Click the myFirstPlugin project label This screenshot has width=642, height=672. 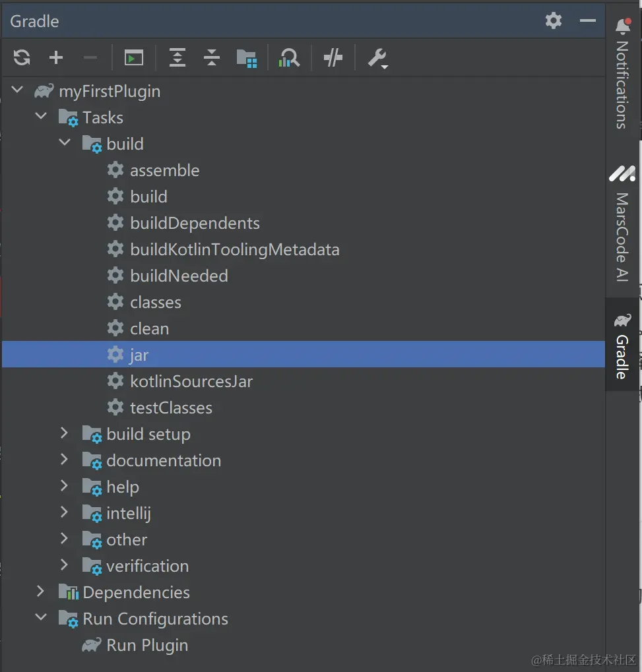[x=110, y=92]
